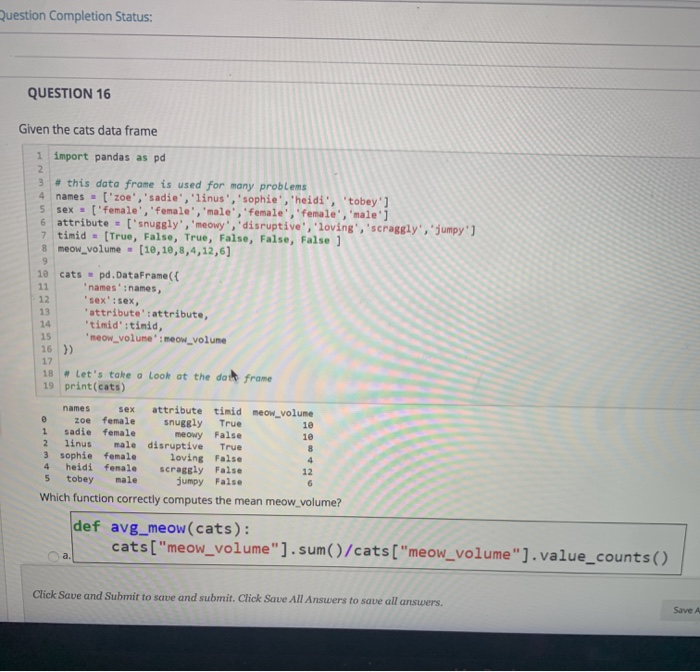Click the partially visible Save All Answers button

(x=682, y=610)
